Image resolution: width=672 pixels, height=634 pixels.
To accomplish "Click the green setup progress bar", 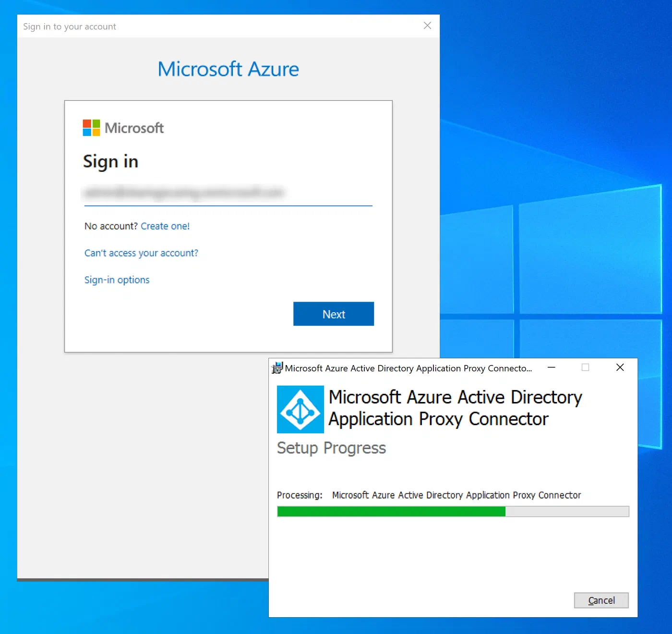I will (453, 512).
